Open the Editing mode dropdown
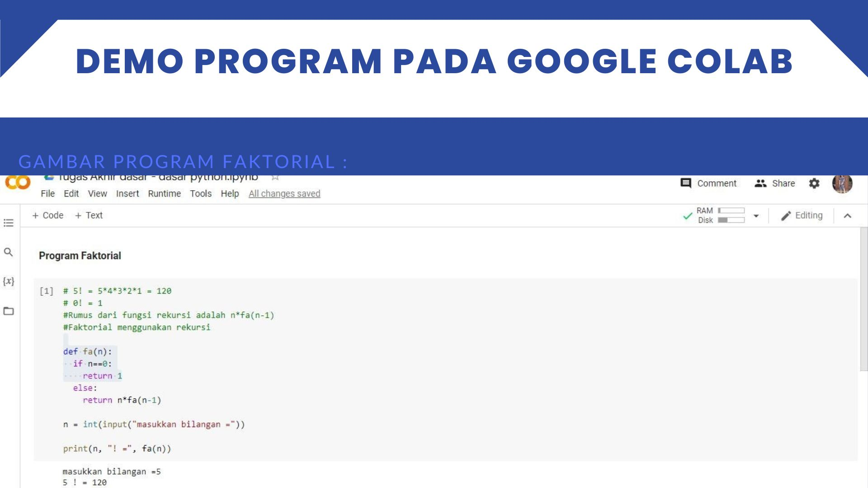The image size is (868, 488). [x=802, y=216]
